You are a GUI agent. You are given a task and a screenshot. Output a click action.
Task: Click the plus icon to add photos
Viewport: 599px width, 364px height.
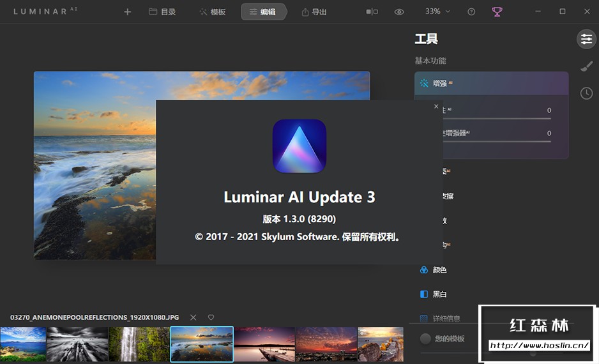(x=128, y=12)
